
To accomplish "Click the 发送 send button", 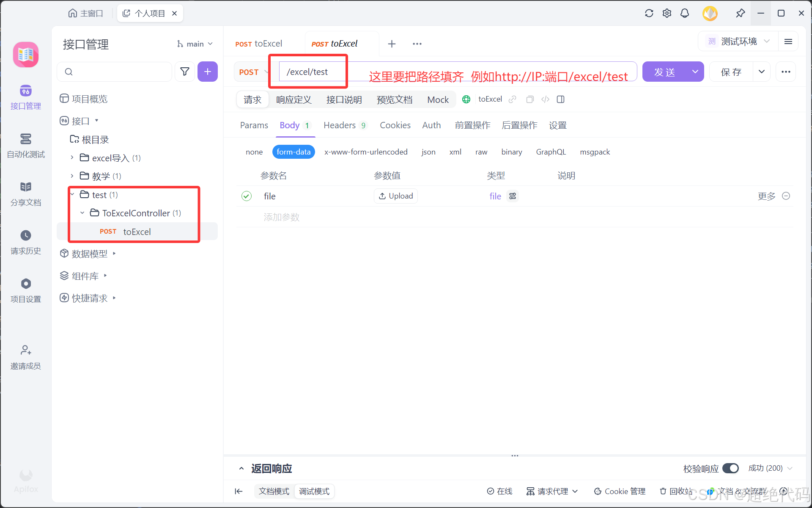I will (x=664, y=72).
